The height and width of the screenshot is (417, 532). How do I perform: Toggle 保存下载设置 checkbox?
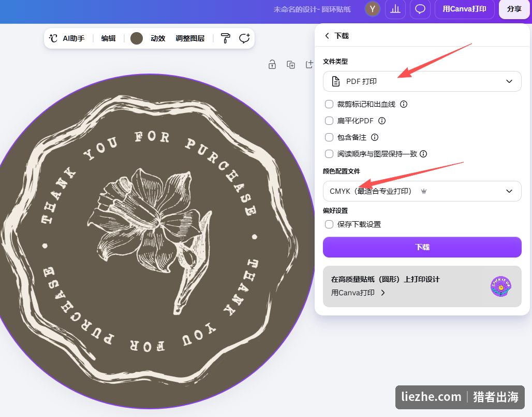[x=329, y=224]
